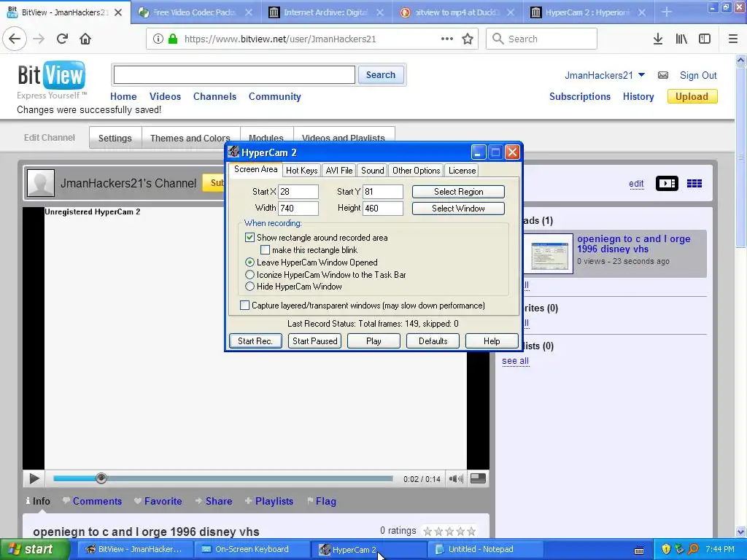Open the Windows start button
The width and height of the screenshot is (747, 560).
click(x=34, y=550)
